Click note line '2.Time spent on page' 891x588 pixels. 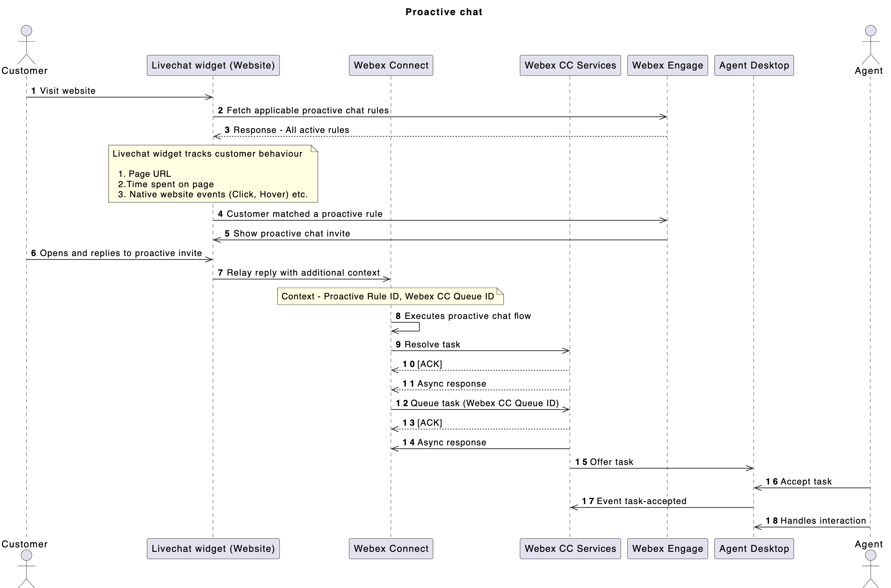click(166, 184)
